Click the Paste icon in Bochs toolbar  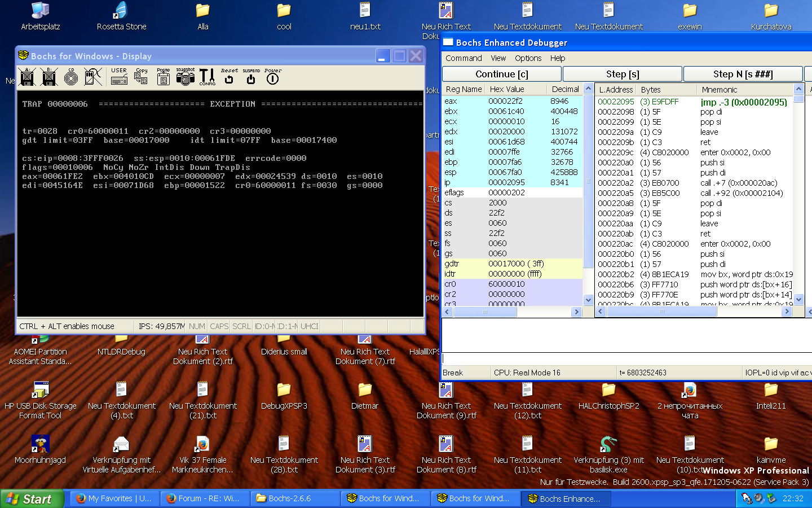pyautogui.click(x=163, y=77)
